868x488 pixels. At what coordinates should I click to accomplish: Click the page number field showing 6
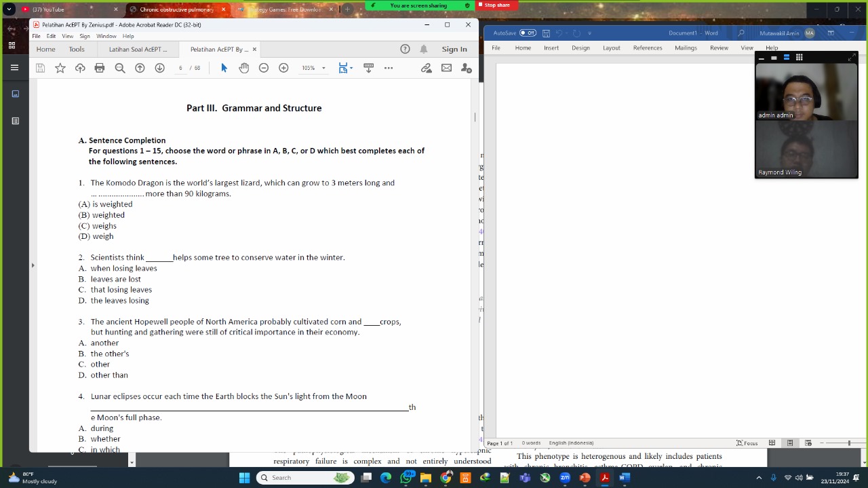point(180,68)
